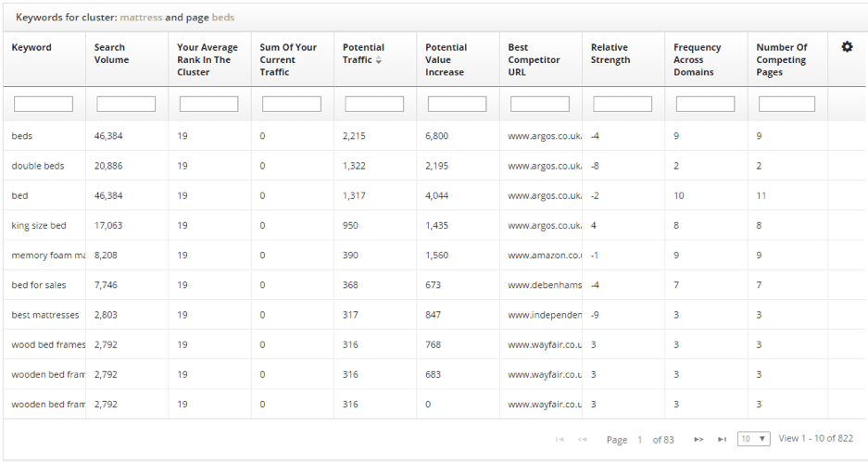Screen dimensions: 868x462
Task: Select the 'memory foam' keyword cell
Action: (48, 256)
